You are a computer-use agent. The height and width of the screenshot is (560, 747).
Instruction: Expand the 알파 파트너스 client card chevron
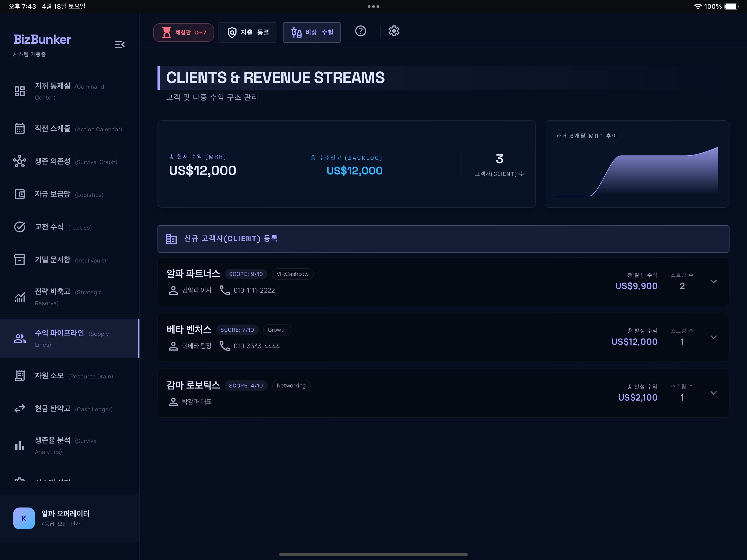click(713, 281)
